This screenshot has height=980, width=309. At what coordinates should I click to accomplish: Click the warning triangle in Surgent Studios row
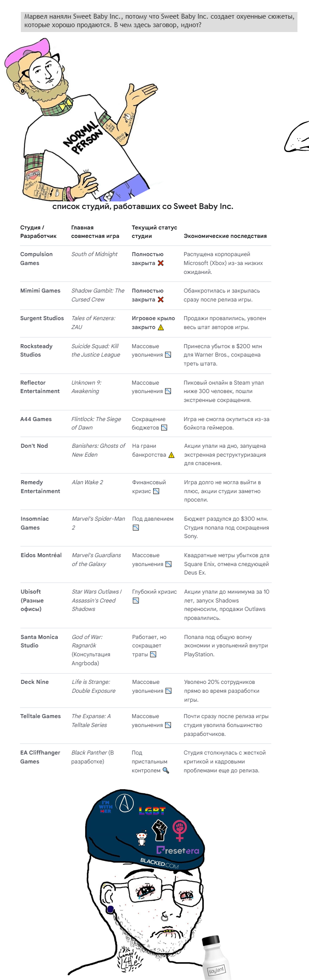click(x=161, y=327)
